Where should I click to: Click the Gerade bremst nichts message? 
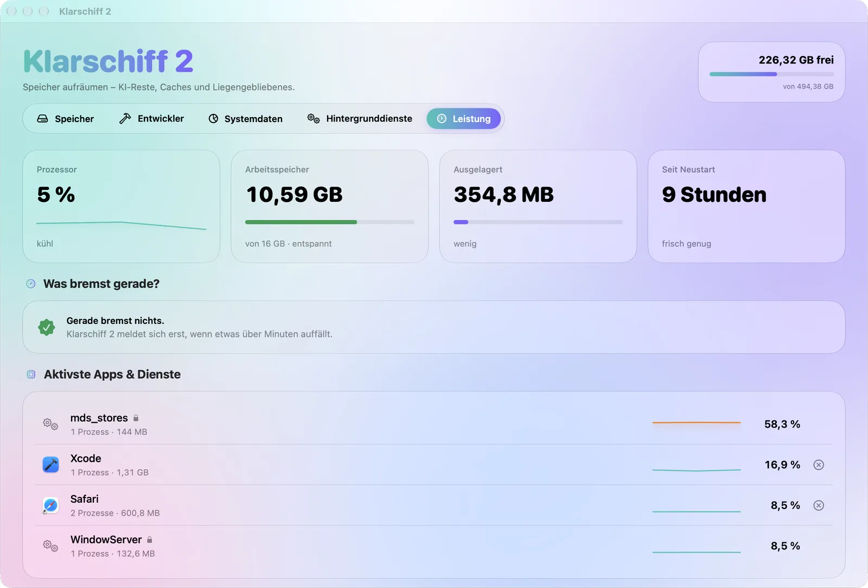(115, 321)
